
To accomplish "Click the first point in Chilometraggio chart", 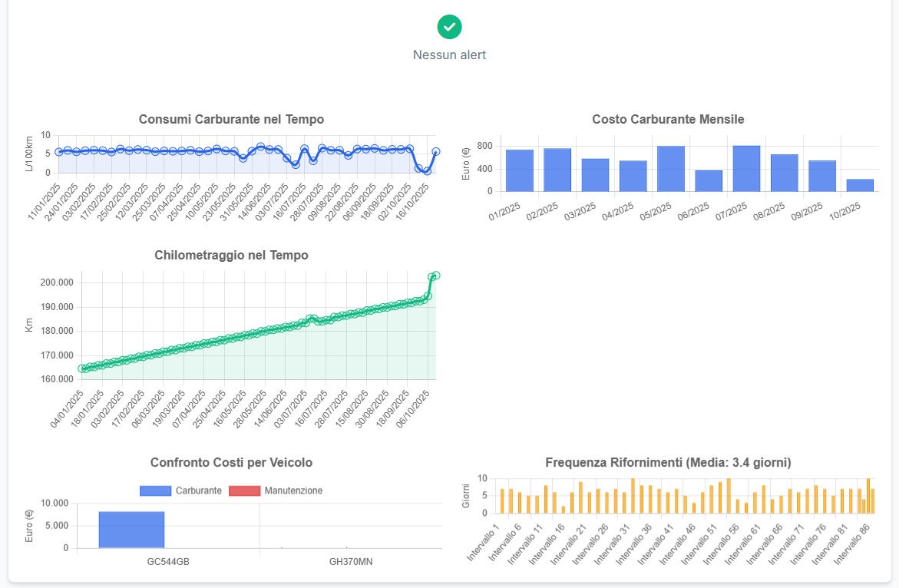I will click(82, 368).
